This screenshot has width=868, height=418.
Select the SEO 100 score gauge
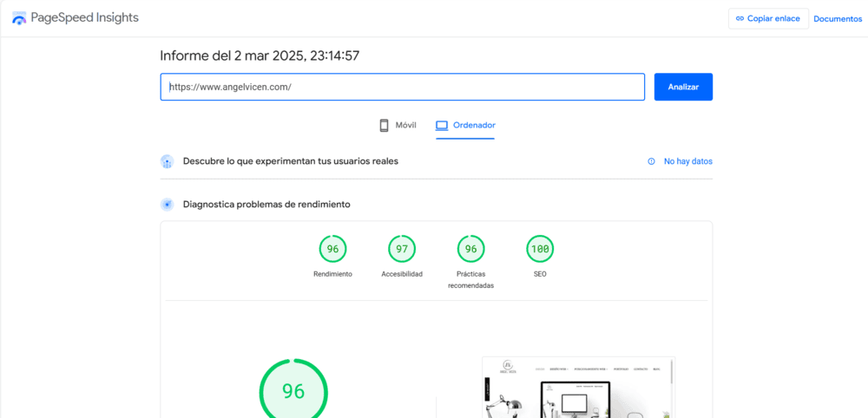coord(540,249)
